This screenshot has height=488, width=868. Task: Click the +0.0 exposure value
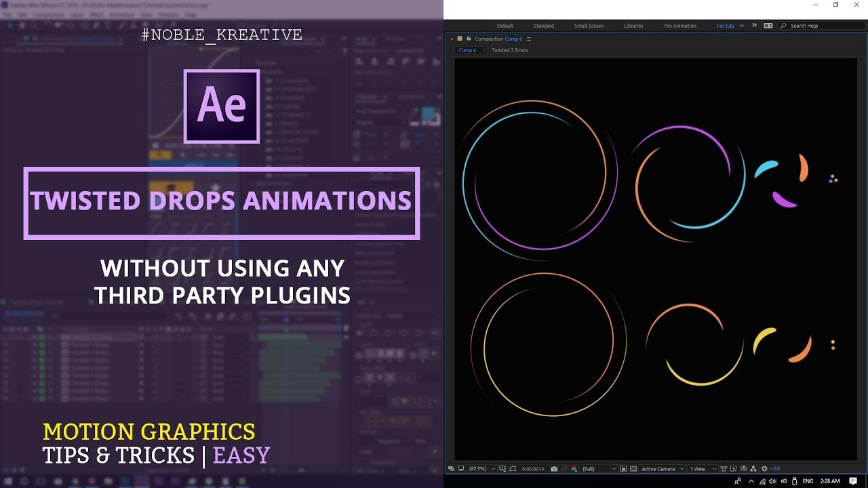775,469
